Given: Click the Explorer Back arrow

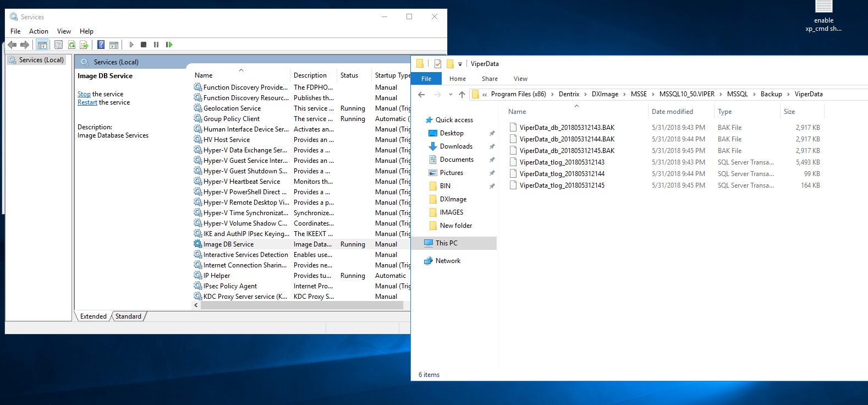Looking at the screenshot, I should coord(421,95).
